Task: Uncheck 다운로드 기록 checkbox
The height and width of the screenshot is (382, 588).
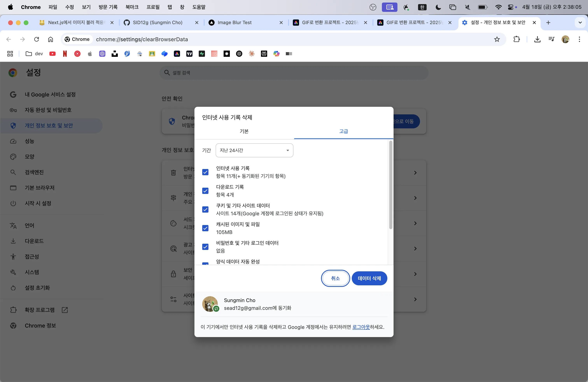Action: [205, 191]
